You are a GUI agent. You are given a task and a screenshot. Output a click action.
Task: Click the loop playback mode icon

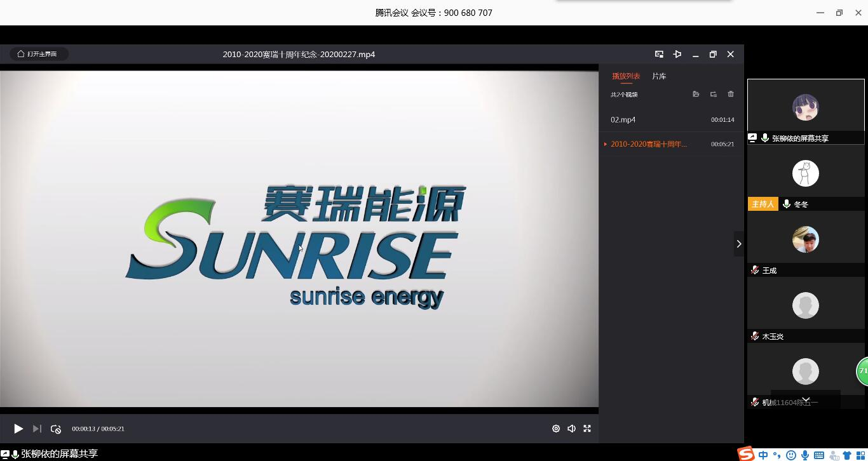pos(56,429)
